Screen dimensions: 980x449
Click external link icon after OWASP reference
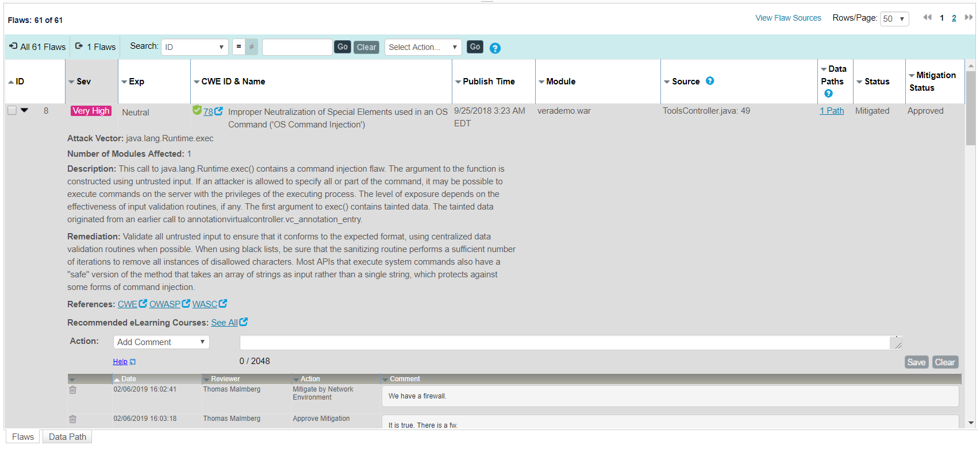(186, 304)
